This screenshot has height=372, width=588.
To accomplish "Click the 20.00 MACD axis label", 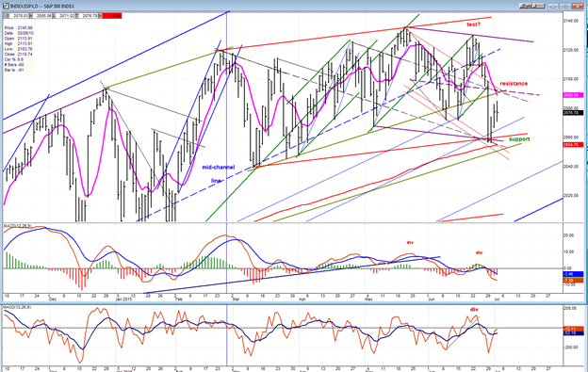I will click(x=569, y=235).
